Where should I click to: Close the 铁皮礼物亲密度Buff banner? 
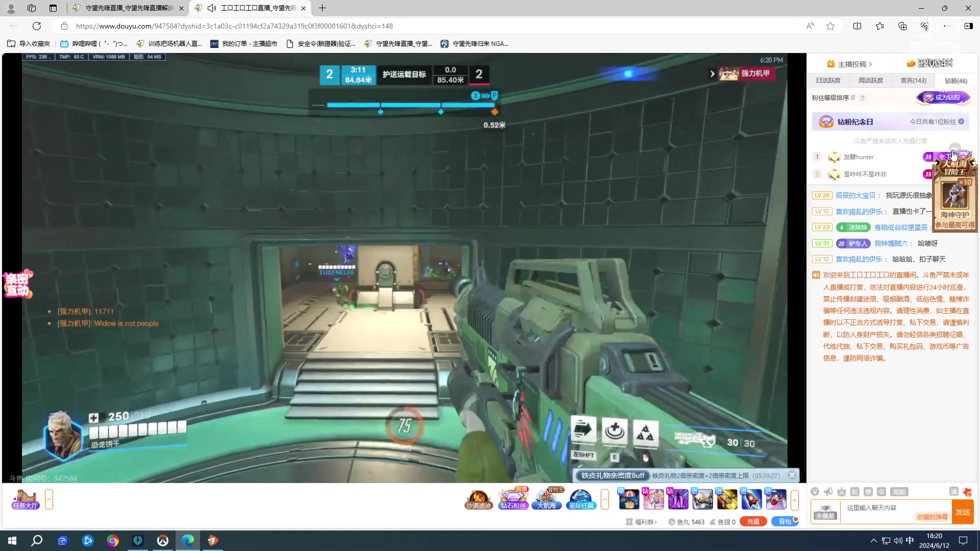[x=792, y=475]
